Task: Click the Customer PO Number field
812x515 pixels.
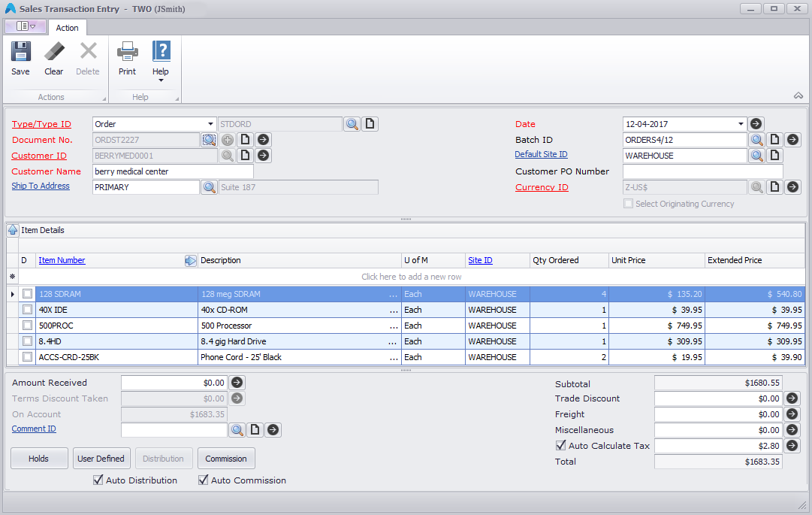Action: pos(703,171)
